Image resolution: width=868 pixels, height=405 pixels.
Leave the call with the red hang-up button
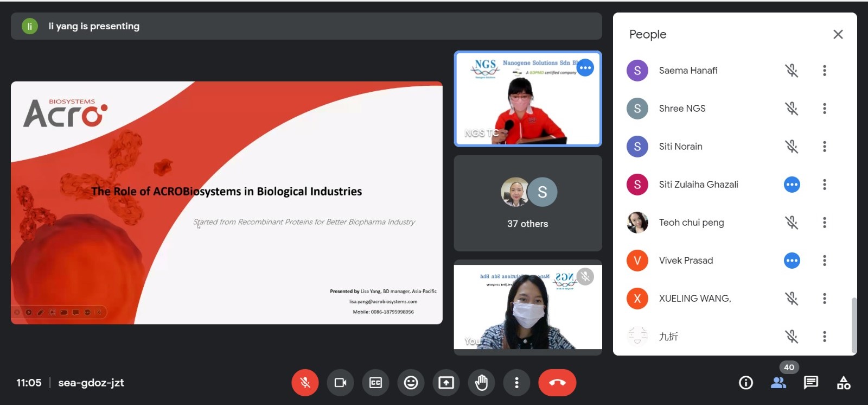[x=557, y=383]
